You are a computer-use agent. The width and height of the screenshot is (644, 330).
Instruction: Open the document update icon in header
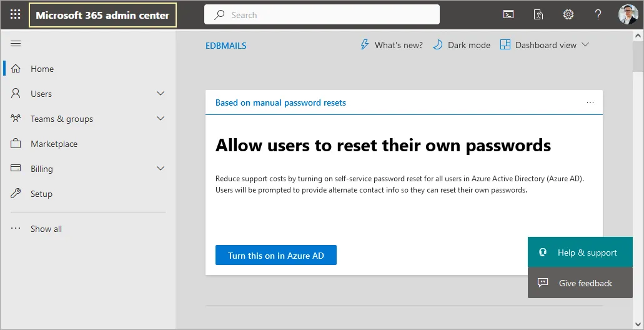pos(538,15)
